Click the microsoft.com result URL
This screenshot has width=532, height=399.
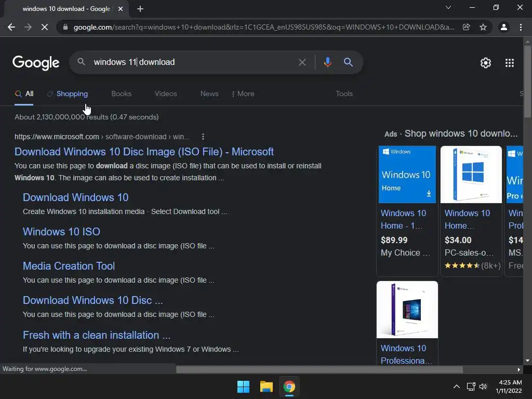click(102, 137)
